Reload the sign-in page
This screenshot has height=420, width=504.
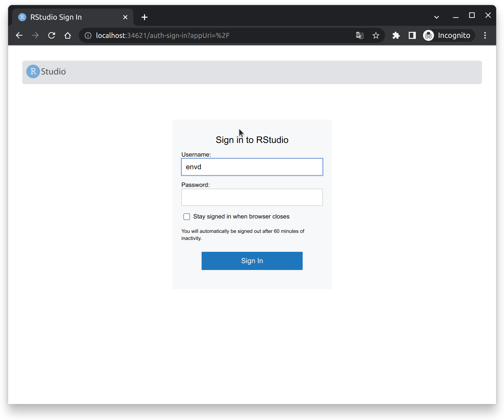(52, 35)
